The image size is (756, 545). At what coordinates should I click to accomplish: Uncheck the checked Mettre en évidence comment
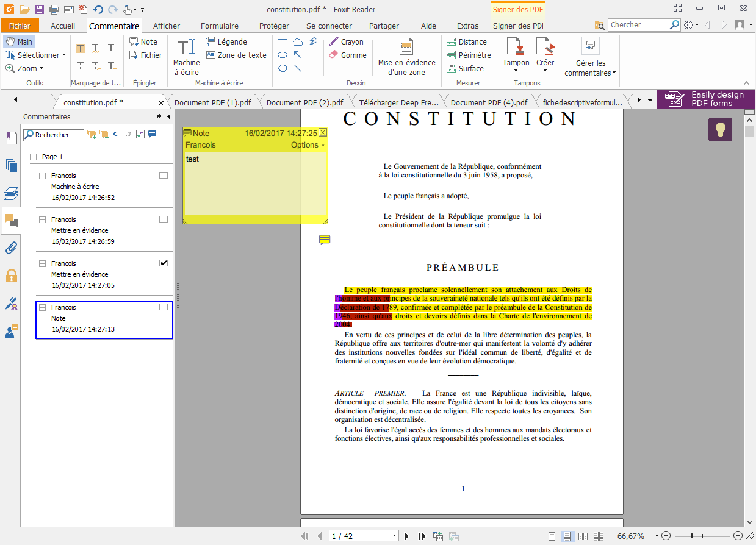click(x=163, y=263)
